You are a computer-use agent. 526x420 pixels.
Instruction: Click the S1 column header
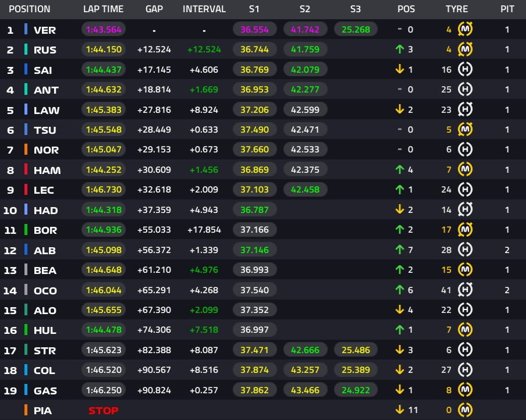pyautogui.click(x=254, y=9)
